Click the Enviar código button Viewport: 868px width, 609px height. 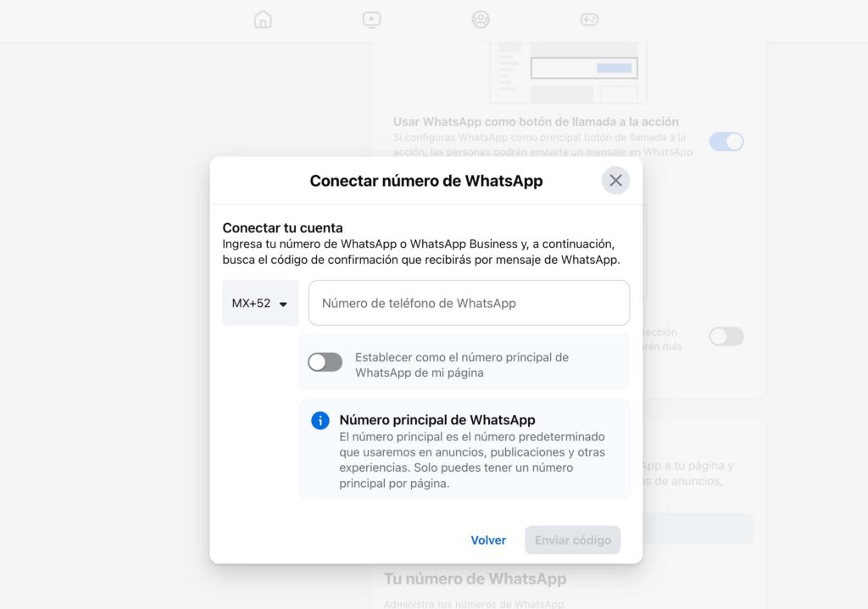click(x=573, y=540)
